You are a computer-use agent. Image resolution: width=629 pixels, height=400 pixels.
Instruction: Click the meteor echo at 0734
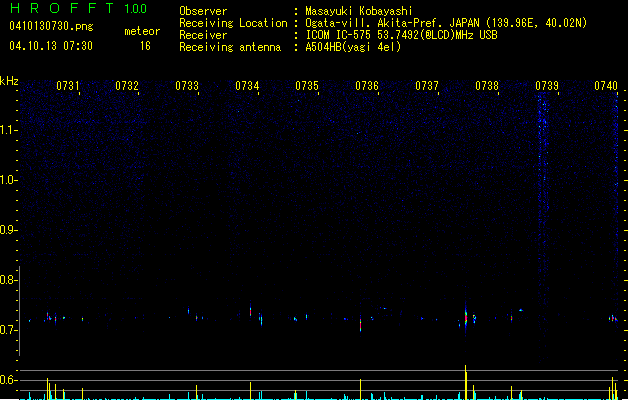click(250, 311)
